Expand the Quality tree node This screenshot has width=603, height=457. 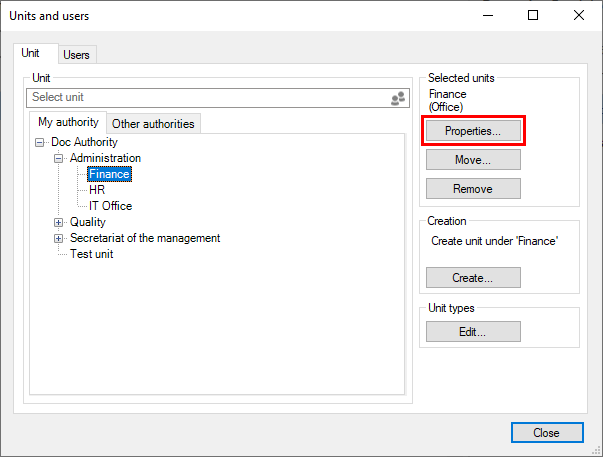(x=59, y=222)
